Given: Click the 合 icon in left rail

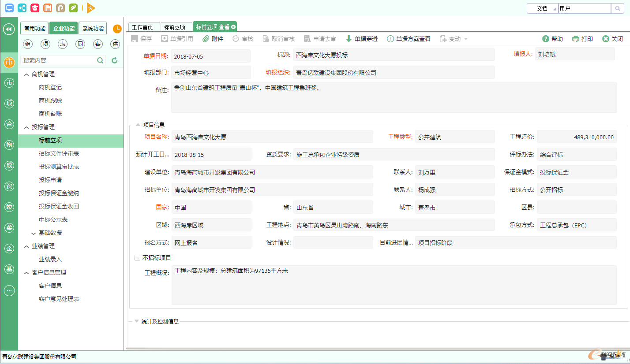Looking at the screenshot, I should 9,124.
